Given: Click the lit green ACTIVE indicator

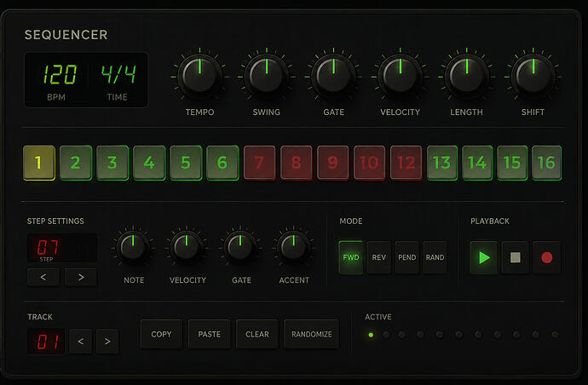Looking at the screenshot, I should (x=371, y=335).
